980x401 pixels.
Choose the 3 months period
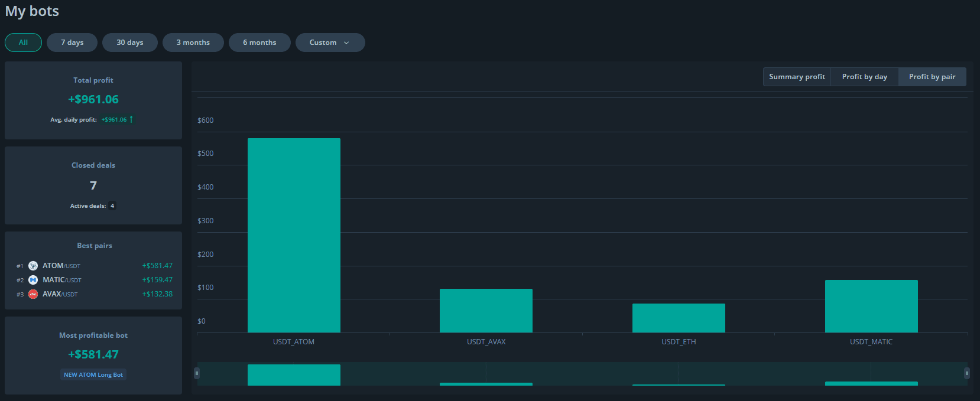[193, 43]
